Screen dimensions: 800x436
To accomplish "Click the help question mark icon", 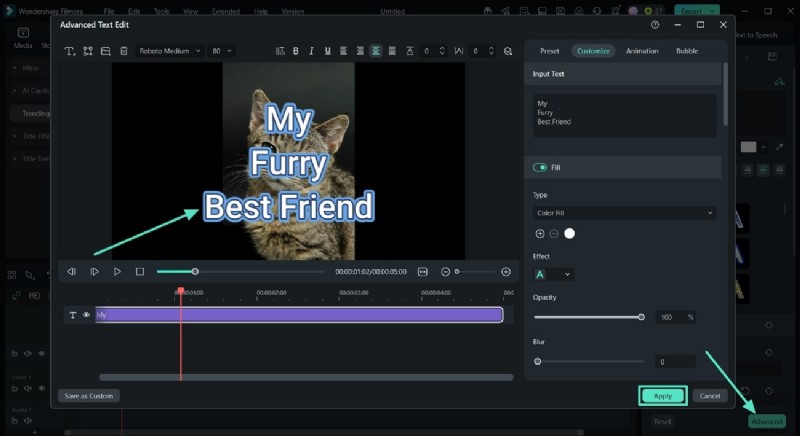I will [655, 24].
